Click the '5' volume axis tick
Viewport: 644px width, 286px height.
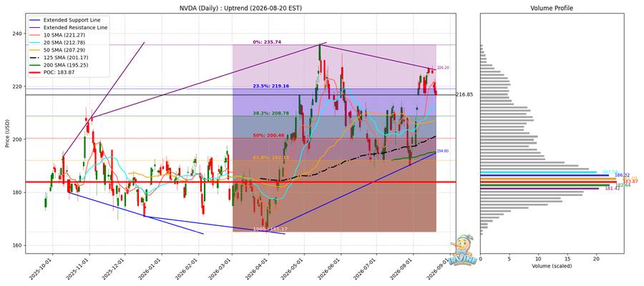[x=509, y=260]
